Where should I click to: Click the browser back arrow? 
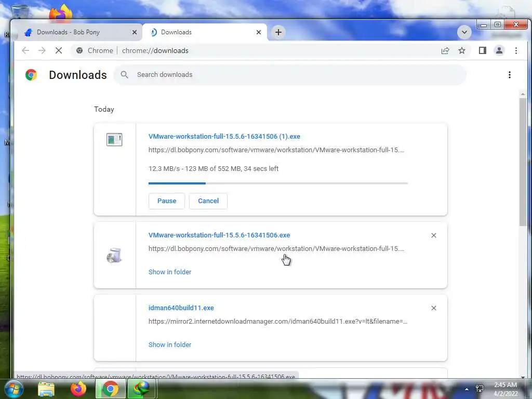pos(25,50)
